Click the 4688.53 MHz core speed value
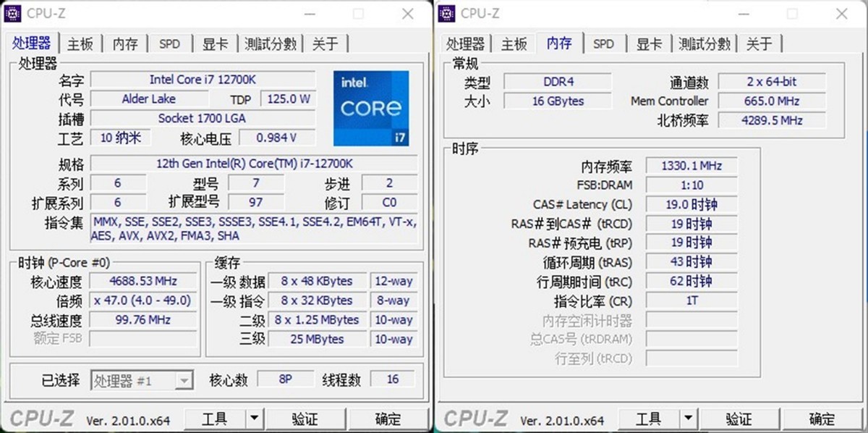The height and width of the screenshot is (433, 868). click(x=143, y=281)
